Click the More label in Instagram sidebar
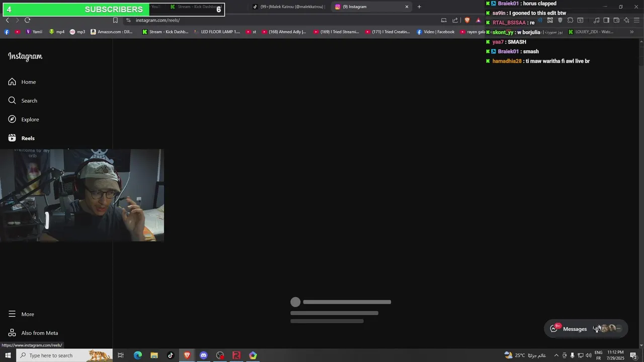 click(x=28, y=314)
